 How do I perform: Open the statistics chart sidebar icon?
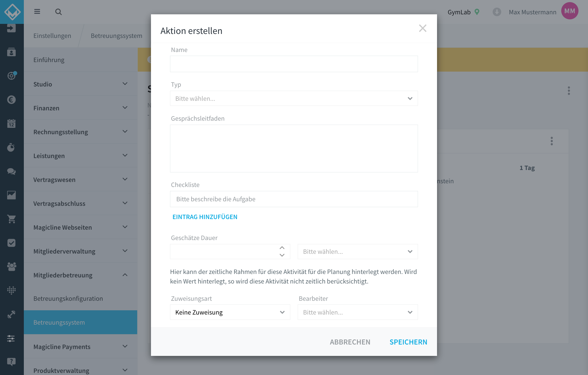[x=11, y=195]
